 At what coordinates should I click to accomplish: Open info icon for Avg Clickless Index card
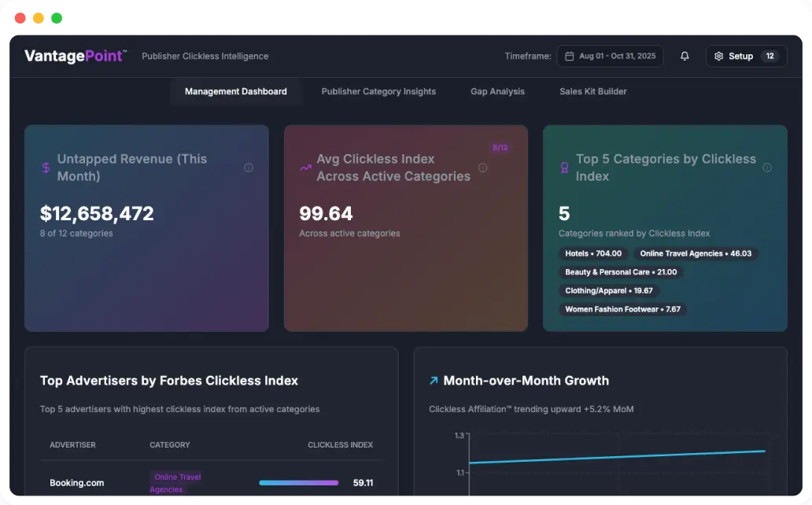(483, 168)
